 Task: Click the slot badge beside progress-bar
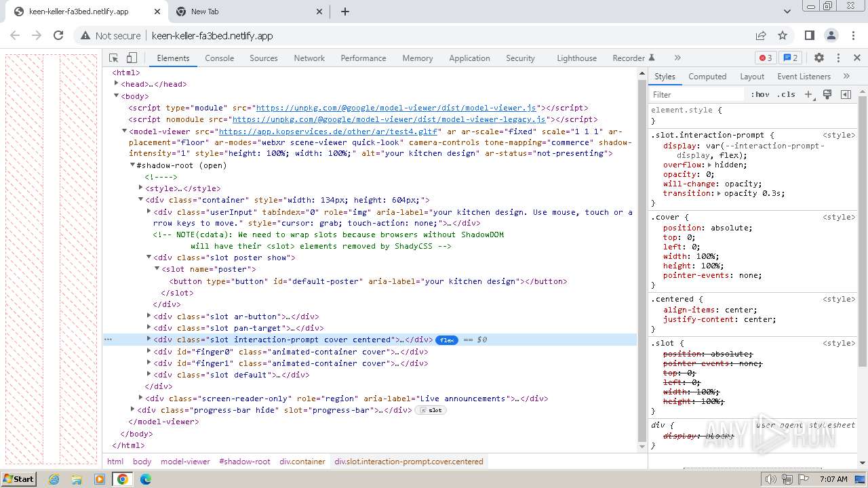[x=431, y=410]
